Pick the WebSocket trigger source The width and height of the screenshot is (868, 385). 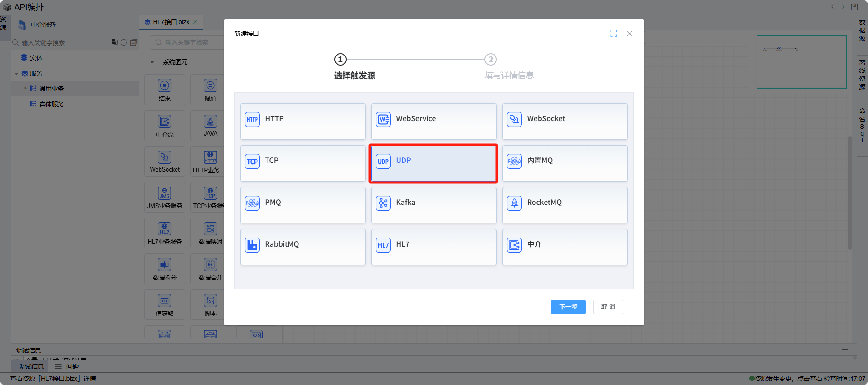(565, 121)
